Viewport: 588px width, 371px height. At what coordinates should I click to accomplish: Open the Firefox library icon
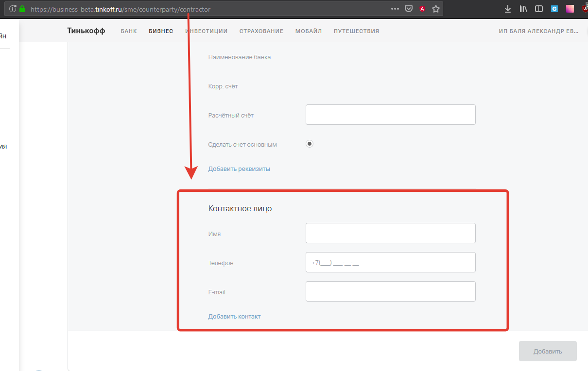tap(523, 9)
